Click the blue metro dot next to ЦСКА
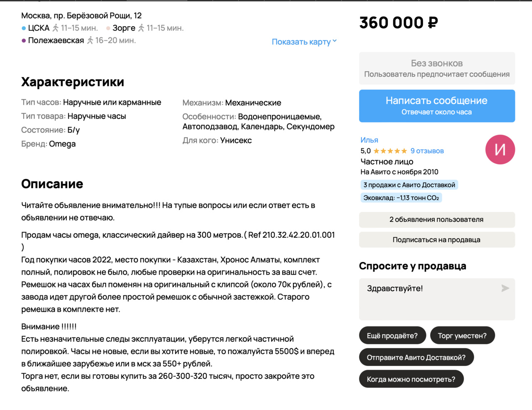The image size is (532, 410). [24, 28]
